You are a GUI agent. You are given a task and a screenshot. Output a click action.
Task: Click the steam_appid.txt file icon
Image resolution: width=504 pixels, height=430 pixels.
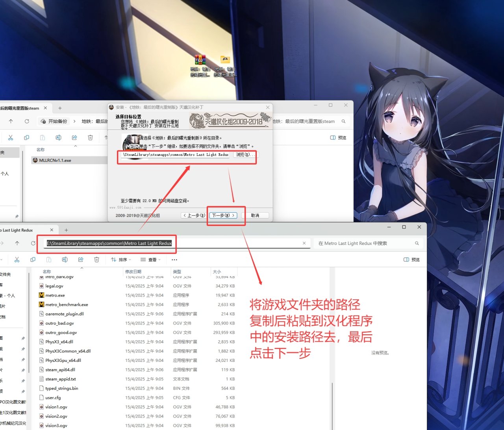point(41,379)
